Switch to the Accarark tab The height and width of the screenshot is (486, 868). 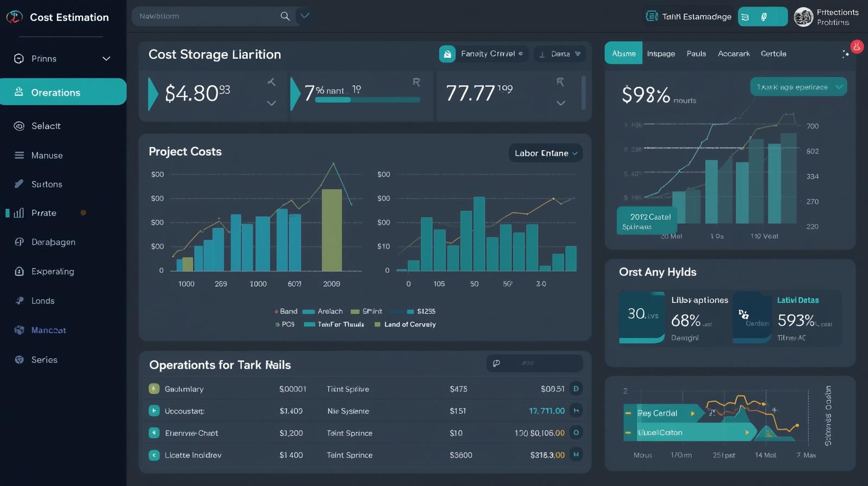click(x=733, y=54)
